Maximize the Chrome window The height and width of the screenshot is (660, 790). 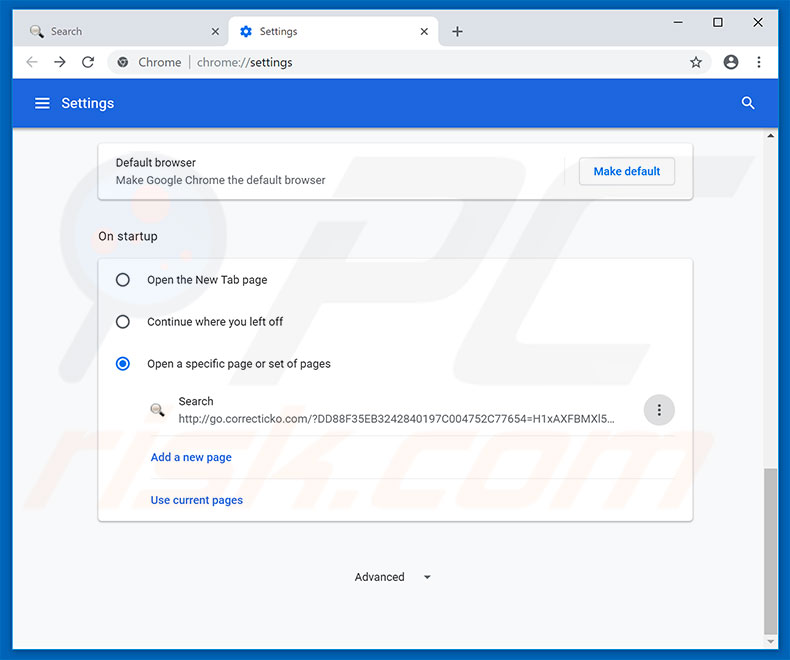tap(717, 22)
